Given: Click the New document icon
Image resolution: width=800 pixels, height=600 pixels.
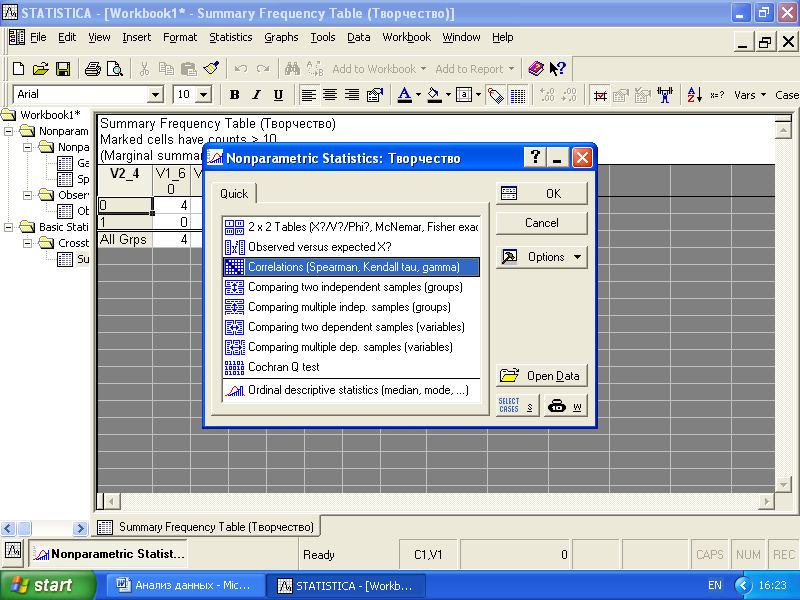Looking at the screenshot, I should click(x=18, y=69).
